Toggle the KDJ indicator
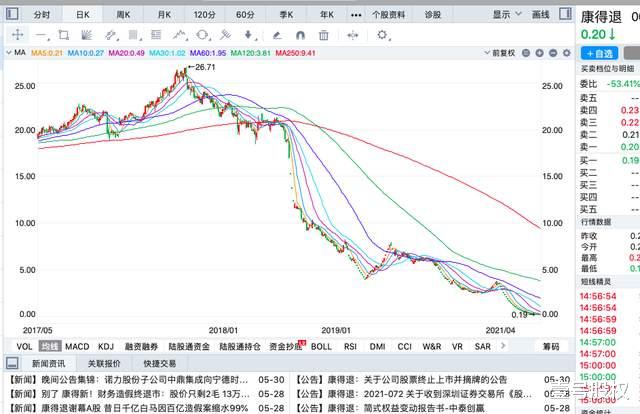This screenshot has height=414, width=640. pyautogui.click(x=106, y=346)
